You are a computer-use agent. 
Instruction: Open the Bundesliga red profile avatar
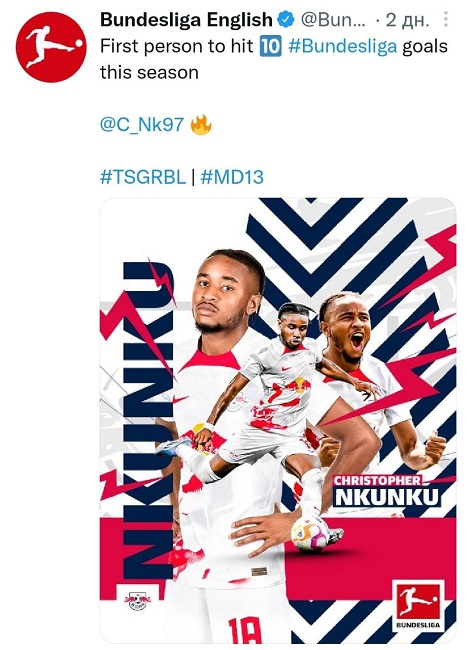(x=51, y=47)
